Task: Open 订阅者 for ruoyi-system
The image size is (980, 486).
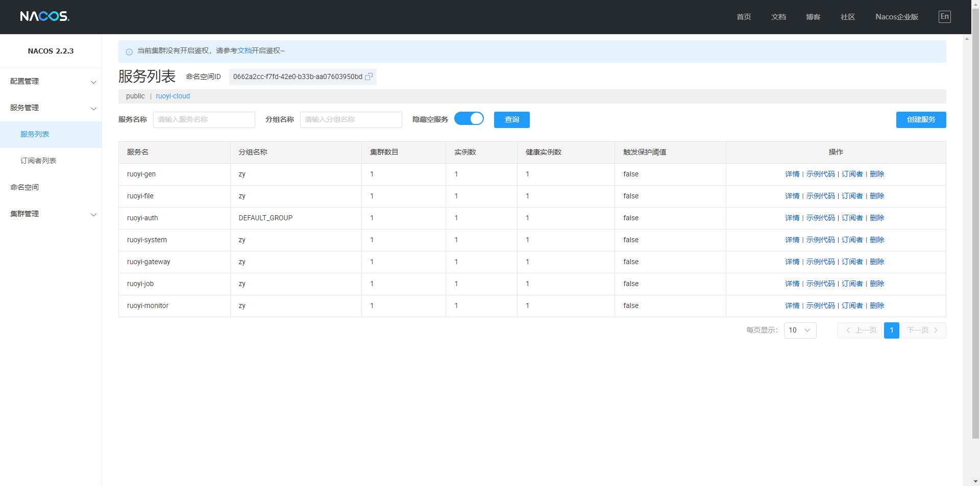Action: pos(852,240)
